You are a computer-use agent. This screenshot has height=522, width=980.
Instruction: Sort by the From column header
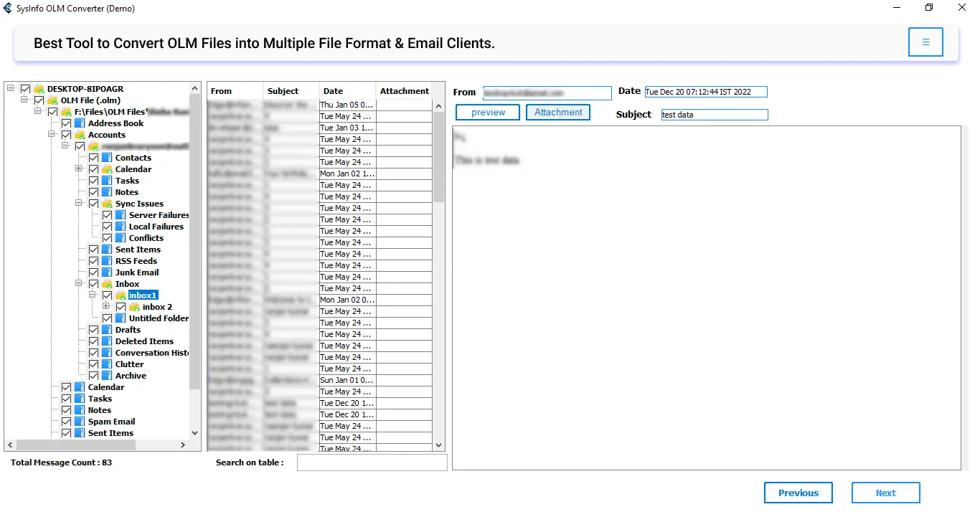(235, 91)
